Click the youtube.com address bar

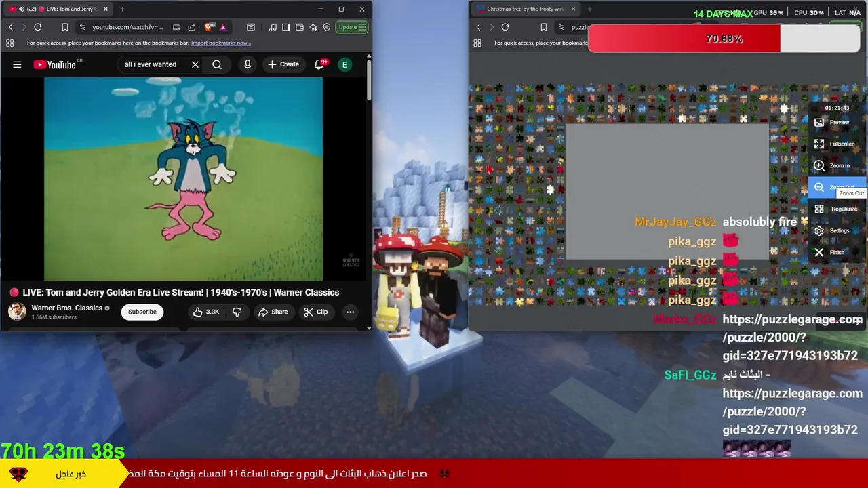pos(127,27)
